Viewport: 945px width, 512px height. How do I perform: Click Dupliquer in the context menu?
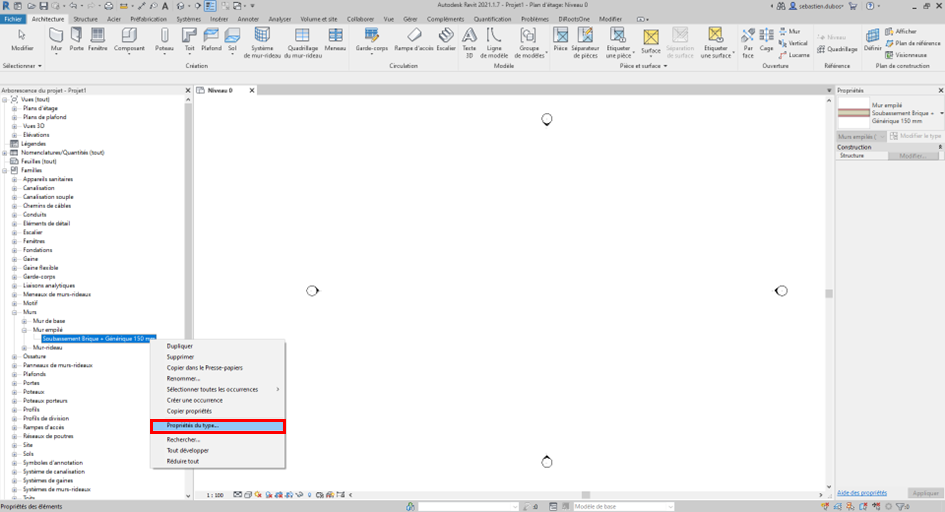180,346
